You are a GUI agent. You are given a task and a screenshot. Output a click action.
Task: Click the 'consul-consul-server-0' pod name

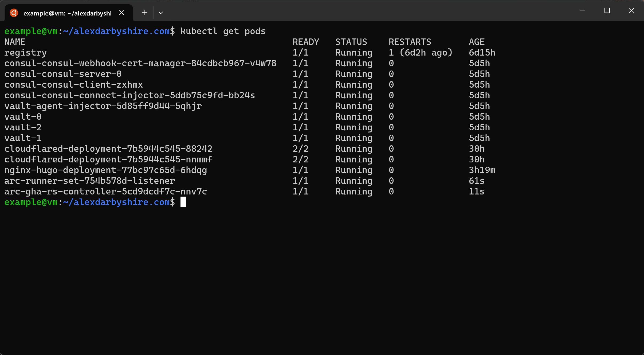(x=63, y=74)
